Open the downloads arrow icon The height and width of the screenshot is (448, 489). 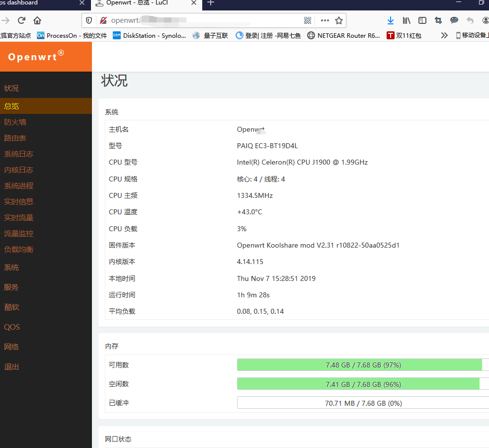[391, 20]
